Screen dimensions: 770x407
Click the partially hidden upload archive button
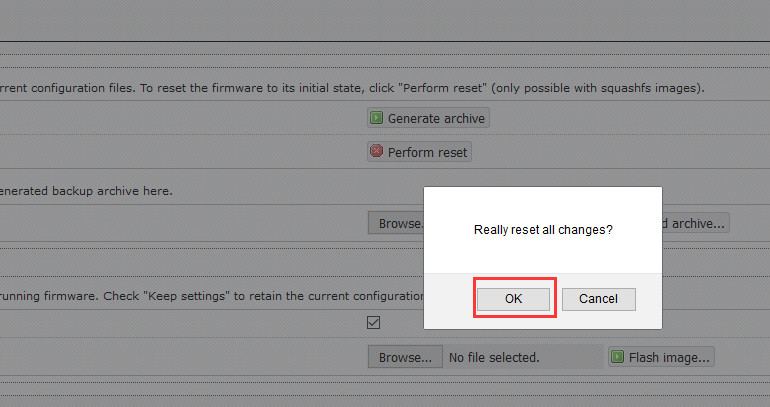coord(695,223)
